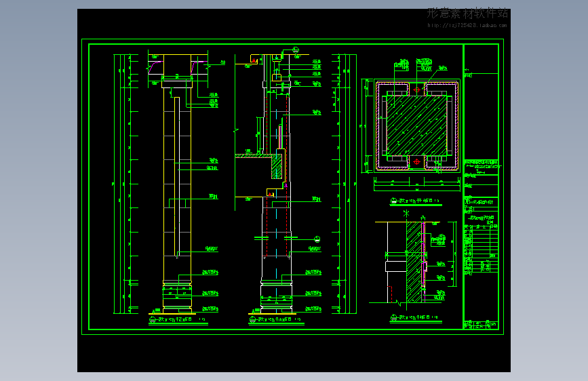Image resolution: width=588 pixels, height=381 pixels.
Task: Click the title label beneath center section drawing
Action: 275,319
